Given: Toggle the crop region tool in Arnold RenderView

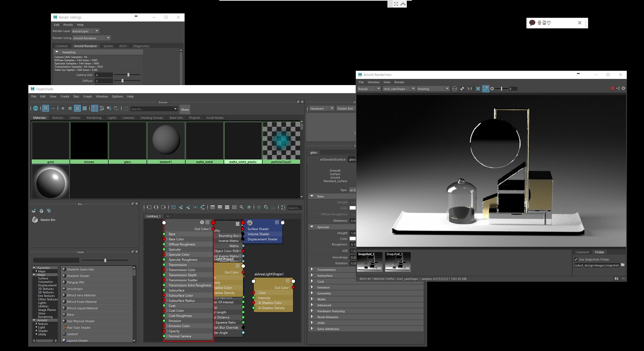Looking at the screenshot, I should [478, 89].
